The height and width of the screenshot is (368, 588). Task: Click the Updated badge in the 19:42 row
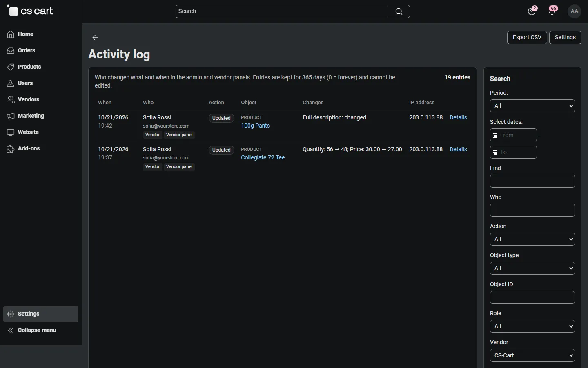[x=221, y=118]
